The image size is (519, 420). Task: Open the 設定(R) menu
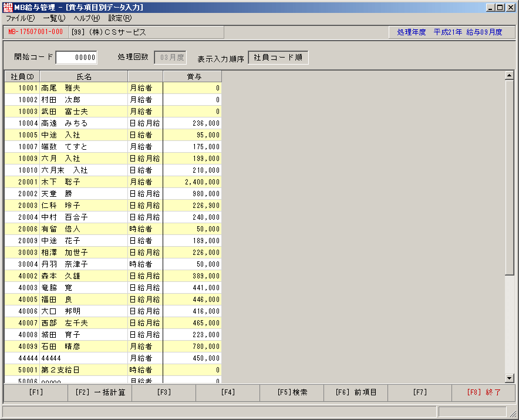(120, 18)
